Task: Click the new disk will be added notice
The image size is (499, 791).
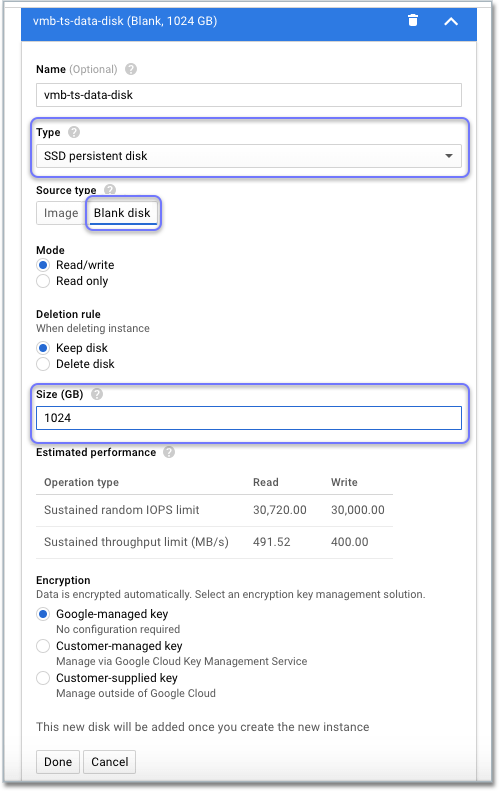Action: 203,727
